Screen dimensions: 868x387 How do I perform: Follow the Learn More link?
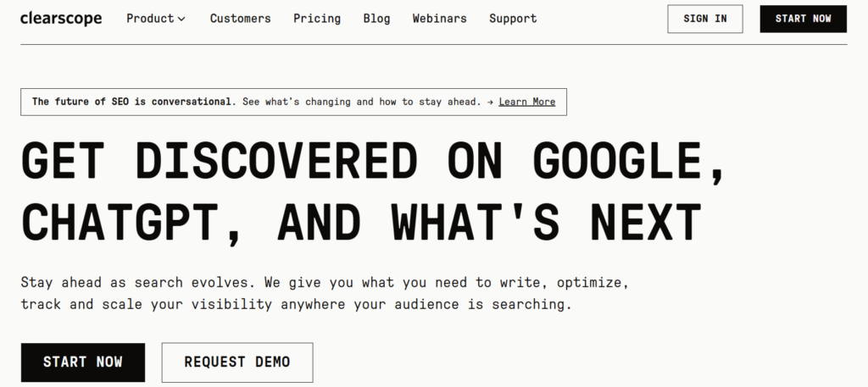tap(526, 102)
